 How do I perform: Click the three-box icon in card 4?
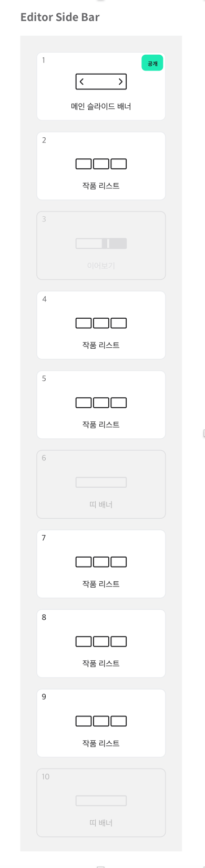click(x=101, y=323)
